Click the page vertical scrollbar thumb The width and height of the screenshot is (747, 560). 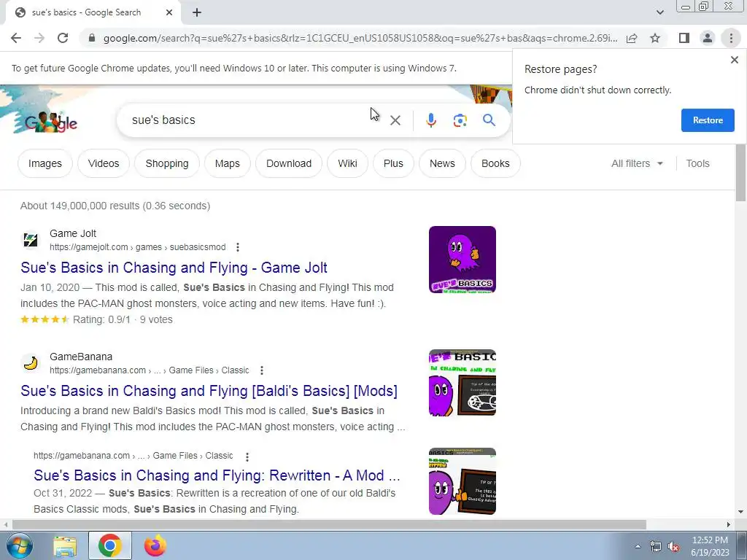tap(740, 172)
